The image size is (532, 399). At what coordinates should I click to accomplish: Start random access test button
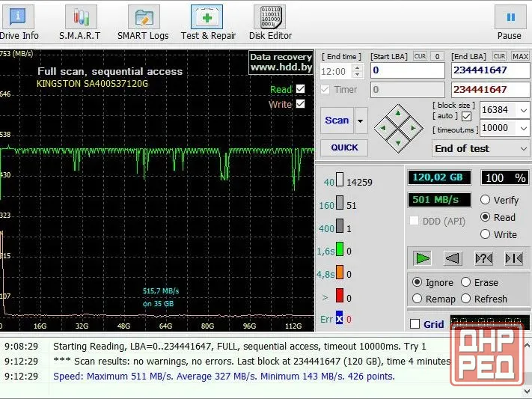click(483, 258)
